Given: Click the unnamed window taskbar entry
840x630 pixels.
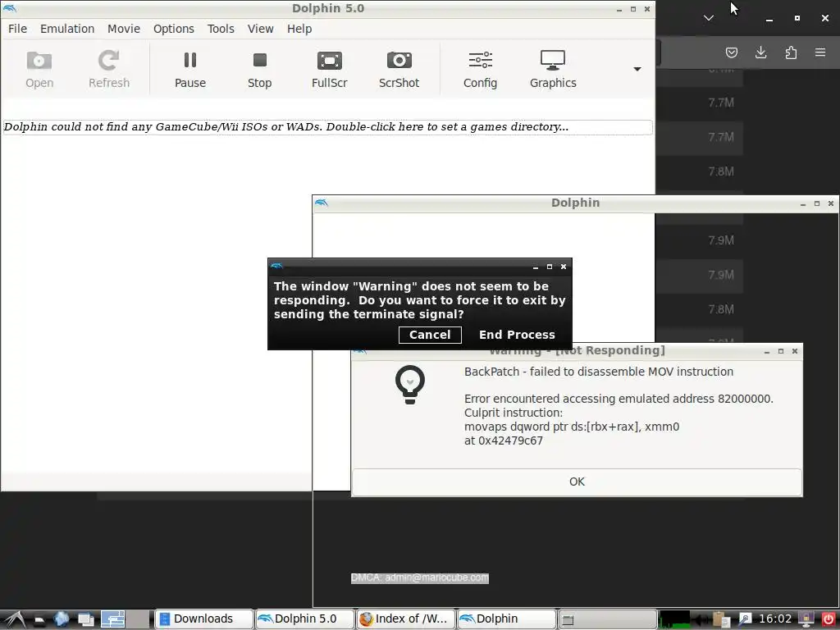Looking at the screenshot, I should tap(607, 619).
